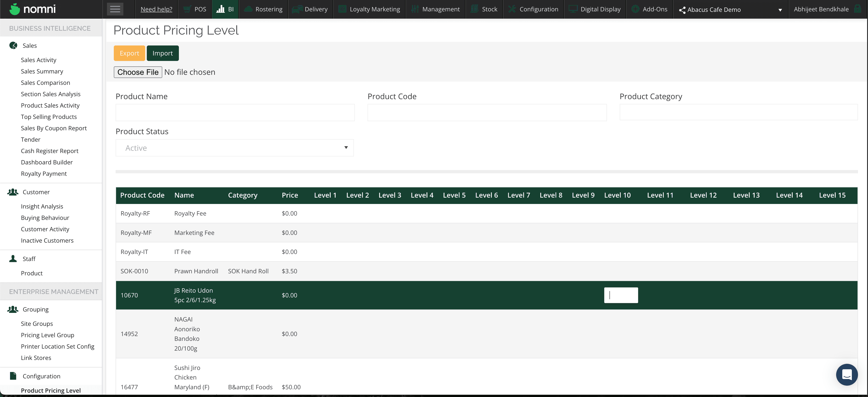Click the Product Name input field

[x=235, y=113]
